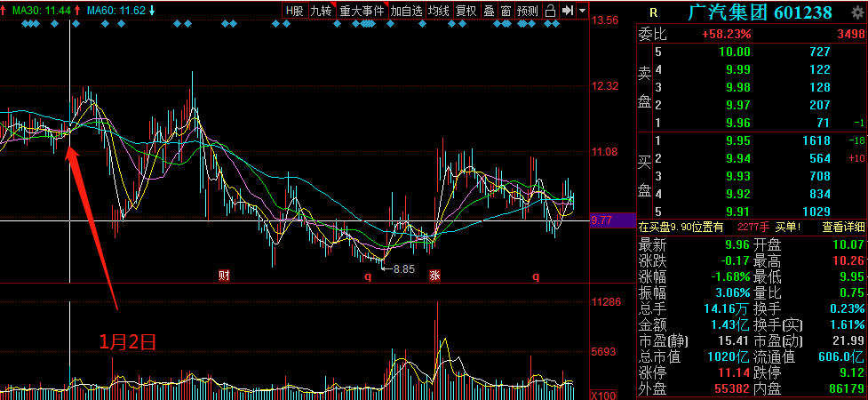Click the 13.56 price axis label
The width and height of the screenshot is (868, 400).
pos(605,21)
